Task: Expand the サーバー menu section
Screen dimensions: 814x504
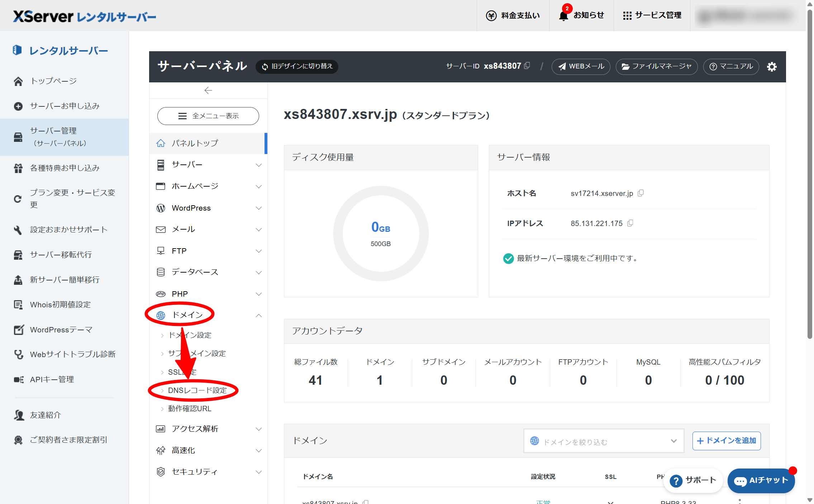Action: pyautogui.click(x=208, y=165)
